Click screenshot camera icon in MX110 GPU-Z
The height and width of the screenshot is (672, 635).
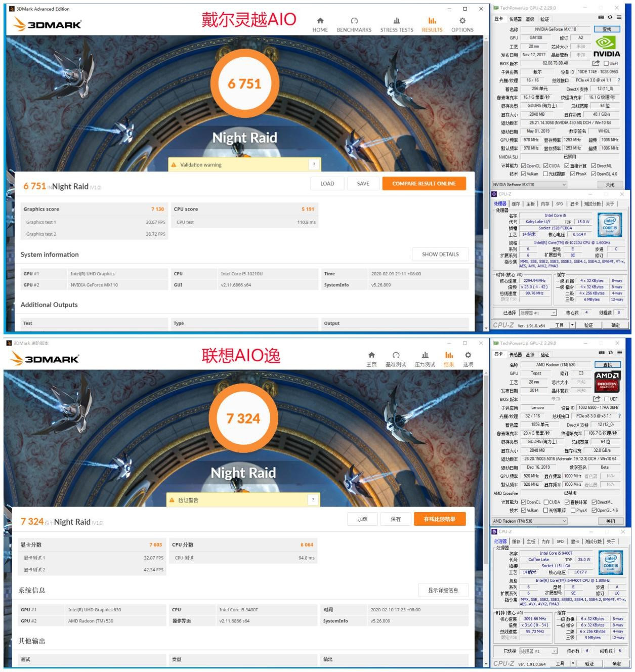(601, 18)
